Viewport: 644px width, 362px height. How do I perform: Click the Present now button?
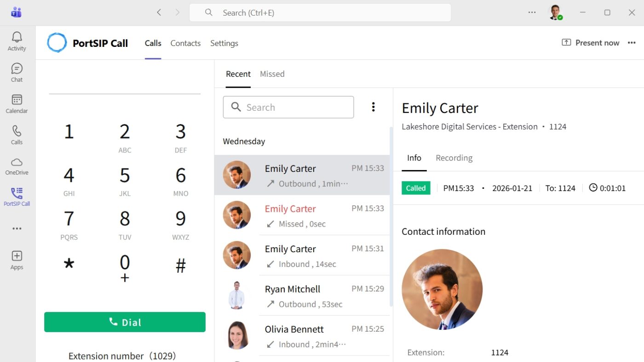[x=590, y=42]
